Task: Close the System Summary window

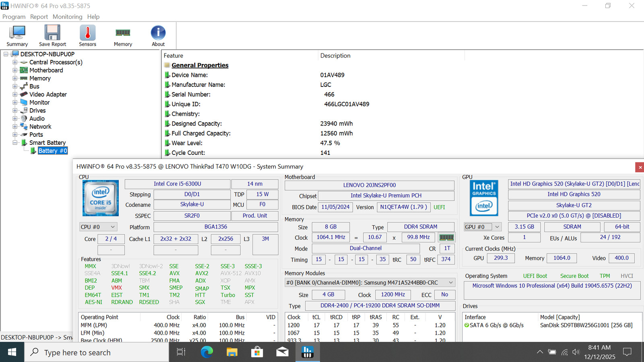Action: click(640, 167)
